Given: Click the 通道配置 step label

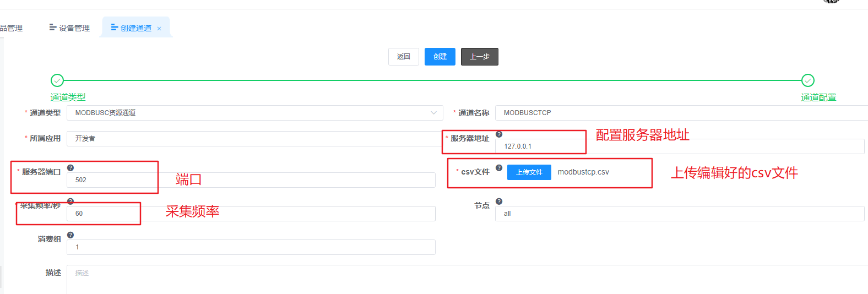Looking at the screenshot, I should [x=818, y=97].
